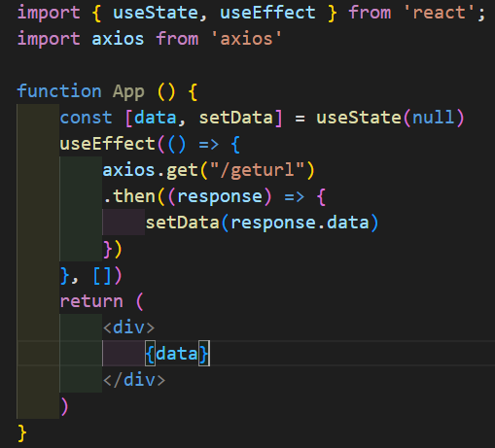This screenshot has width=495, height=448.
Task: Click the empty dependency array brackets
Action: click(x=102, y=276)
